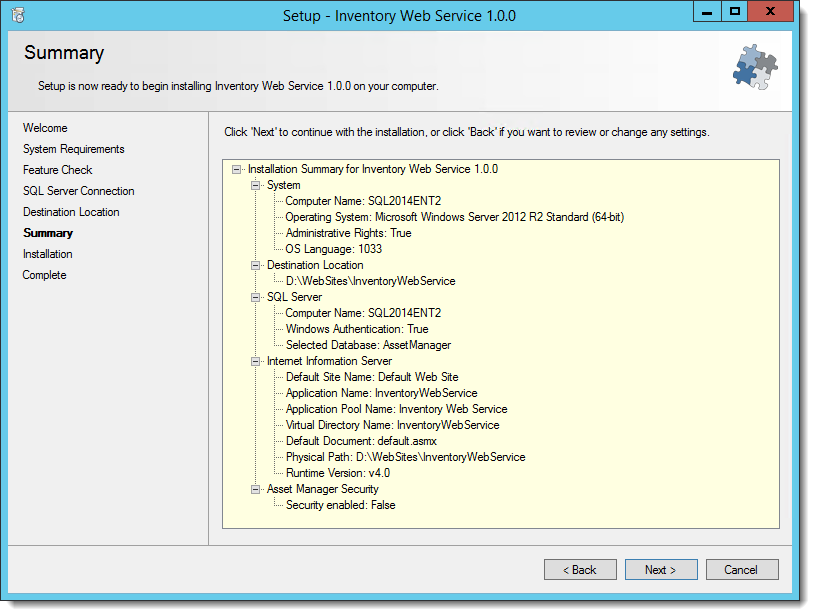Collapse the System tree node
This screenshot has width=815, height=616.
(x=255, y=186)
